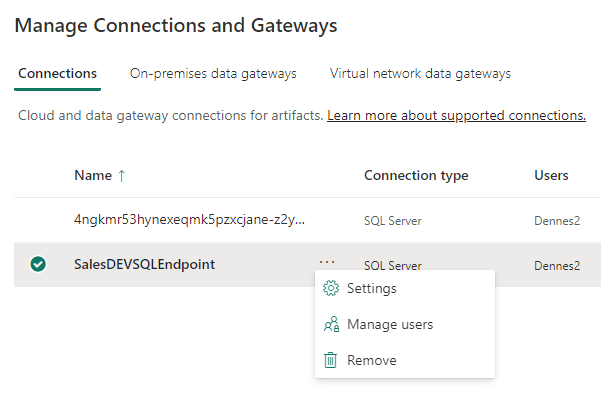This screenshot has height=393, width=601.
Task: Choose Manage users from the context menu
Action: [405, 324]
